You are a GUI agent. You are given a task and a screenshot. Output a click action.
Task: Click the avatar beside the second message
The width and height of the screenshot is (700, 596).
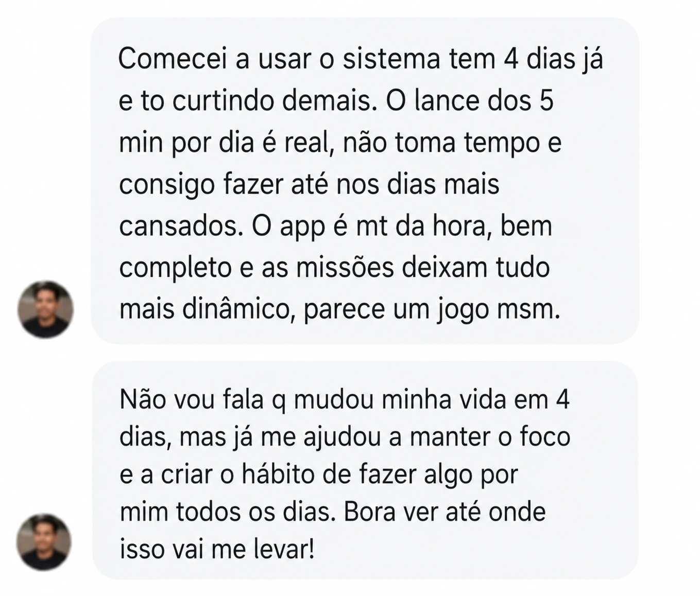[44, 541]
